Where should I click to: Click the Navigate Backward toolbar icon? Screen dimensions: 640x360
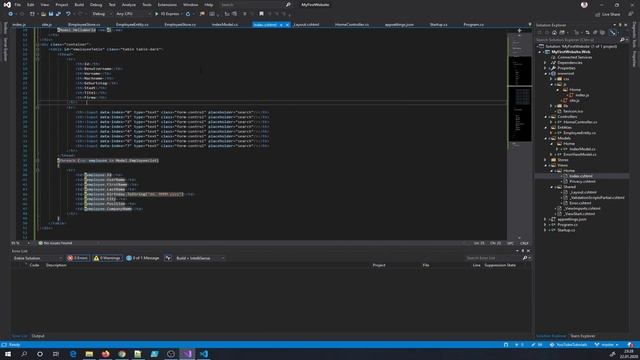(x=11, y=14)
